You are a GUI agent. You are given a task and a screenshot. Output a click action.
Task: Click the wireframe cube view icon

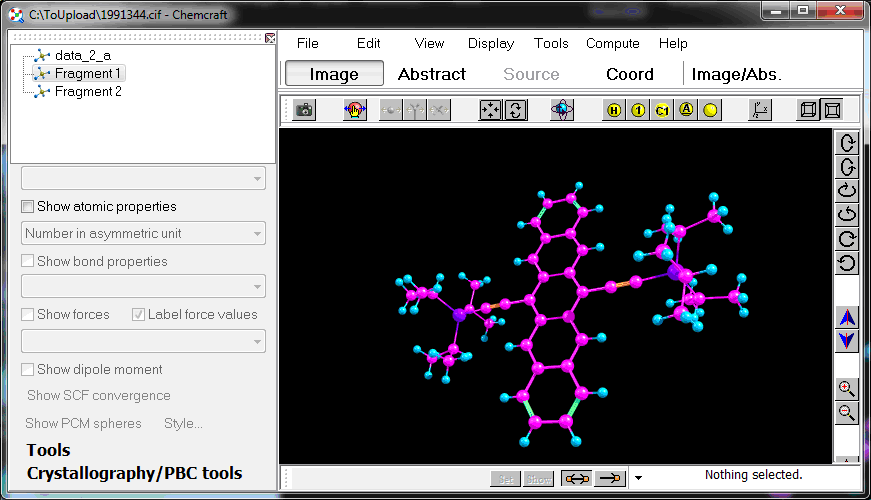coord(807,110)
